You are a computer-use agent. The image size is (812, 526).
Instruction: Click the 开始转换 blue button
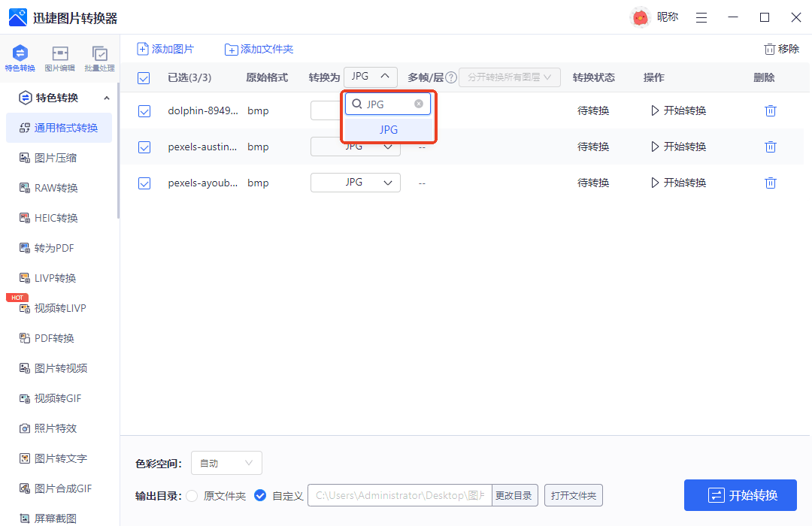point(740,495)
